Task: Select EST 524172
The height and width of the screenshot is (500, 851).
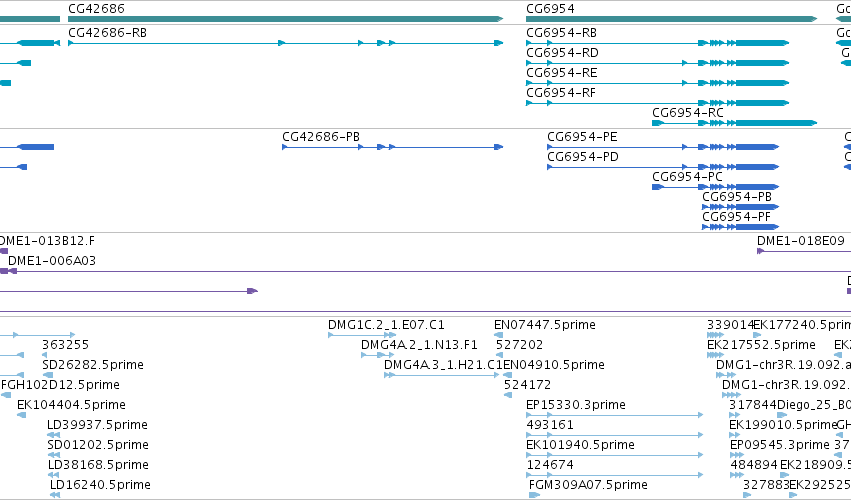Action: [x=527, y=385]
